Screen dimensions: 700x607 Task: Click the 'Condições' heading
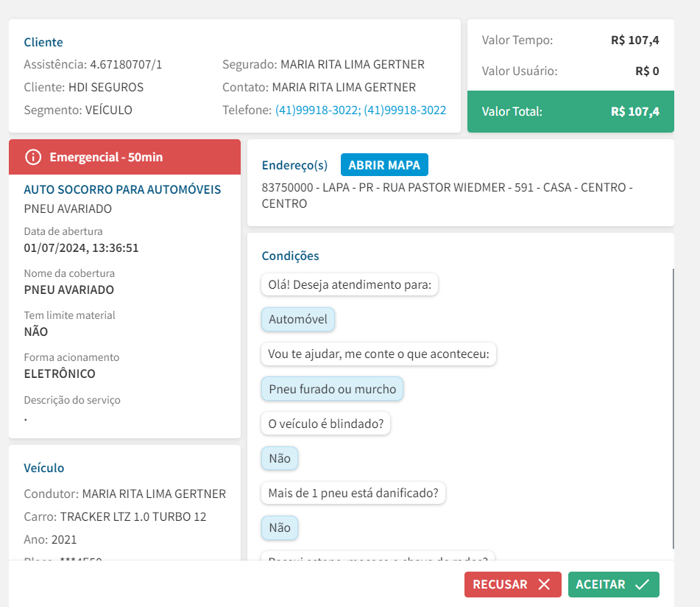[290, 256]
